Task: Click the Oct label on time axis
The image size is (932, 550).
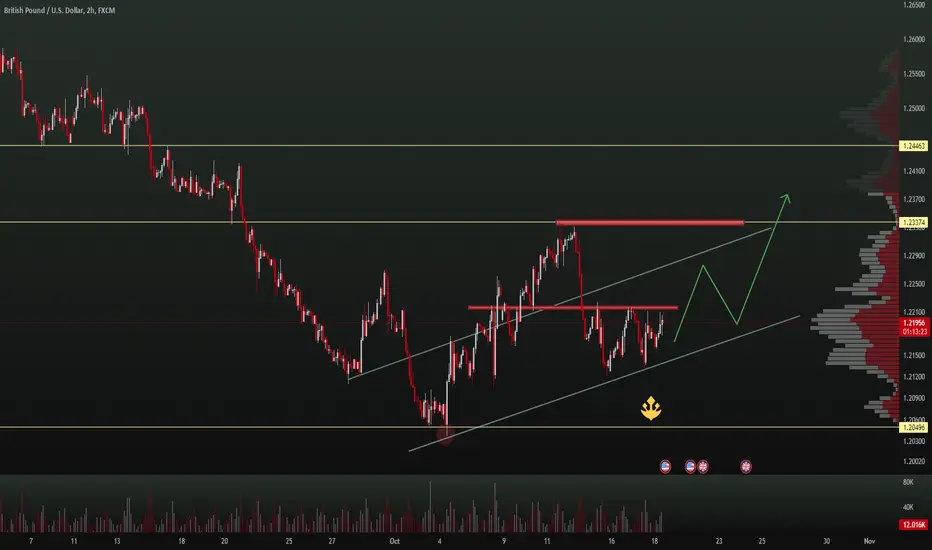Action: click(x=395, y=541)
